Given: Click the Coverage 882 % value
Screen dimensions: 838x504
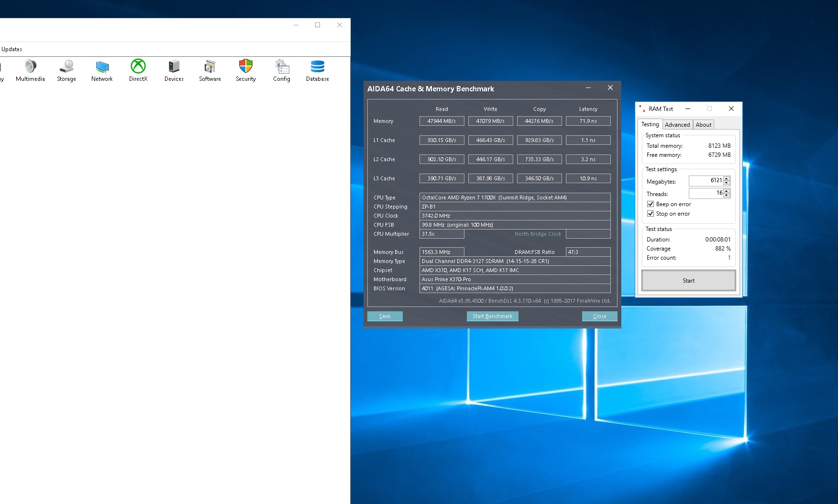Looking at the screenshot, I should [x=723, y=249].
